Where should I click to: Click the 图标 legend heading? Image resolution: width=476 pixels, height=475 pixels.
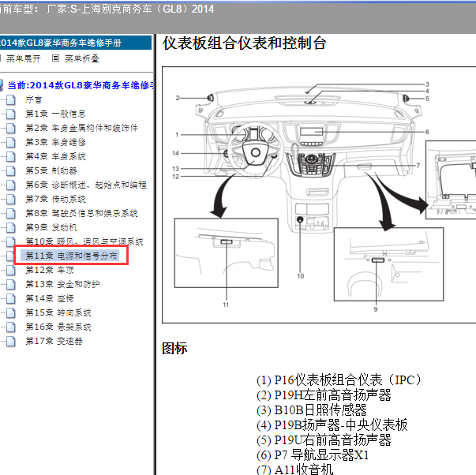tap(174, 348)
